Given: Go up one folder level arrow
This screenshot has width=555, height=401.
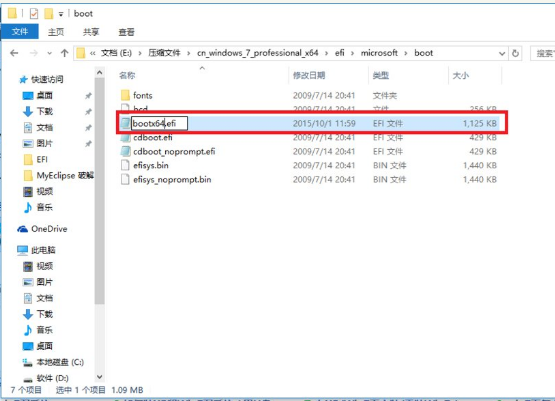Looking at the screenshot, I should point(64,53).
